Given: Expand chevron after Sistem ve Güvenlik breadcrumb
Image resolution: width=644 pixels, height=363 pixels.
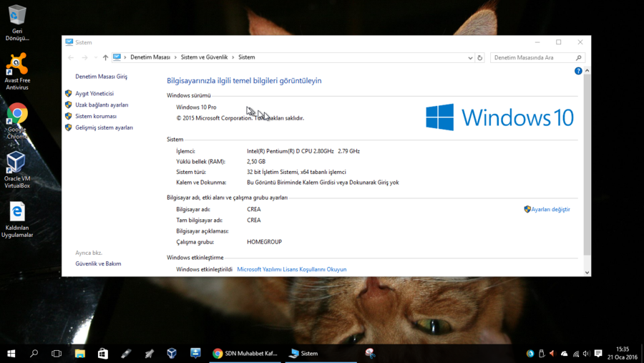Looking at the screenshot, I should (233, 57).
